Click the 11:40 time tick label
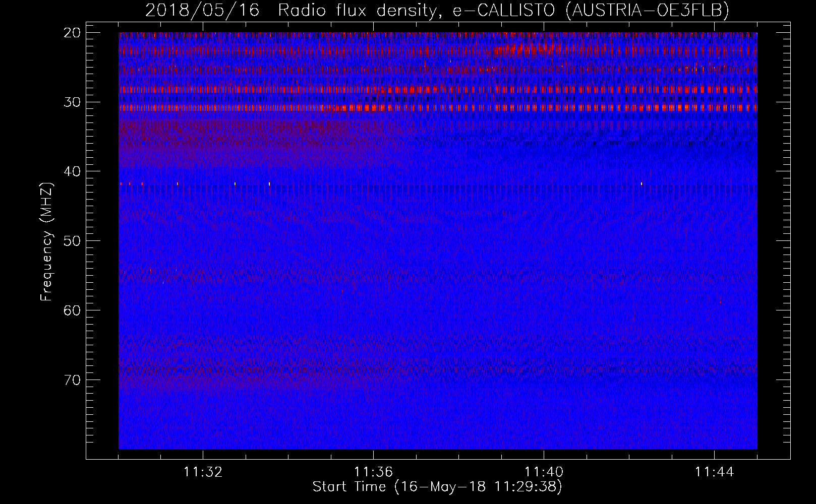 (x=544, y=472)
